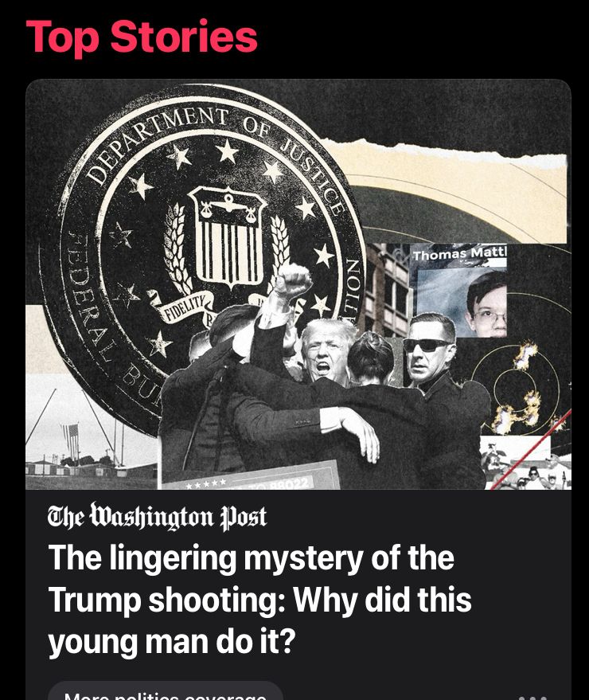Open the lingering mystery Trump shooting headline
The height and width of the screenshot is (700, 589).
[x=259, y=600]
